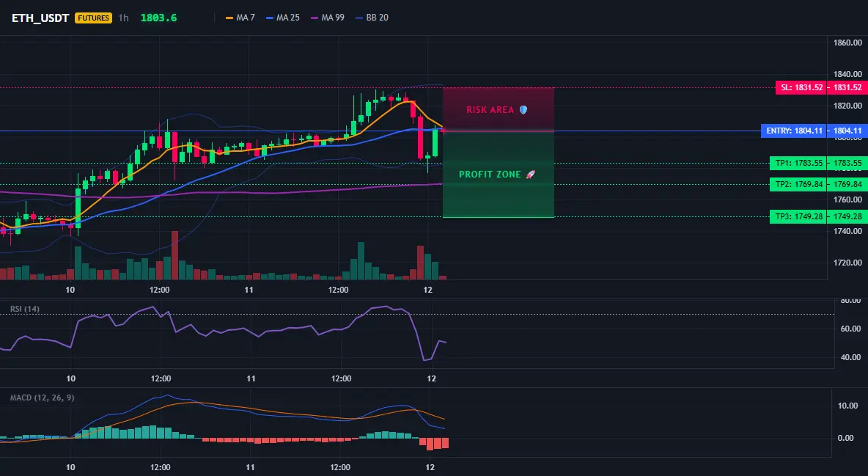Toggle the MA 25 legend entry

[x=283, y=18]
